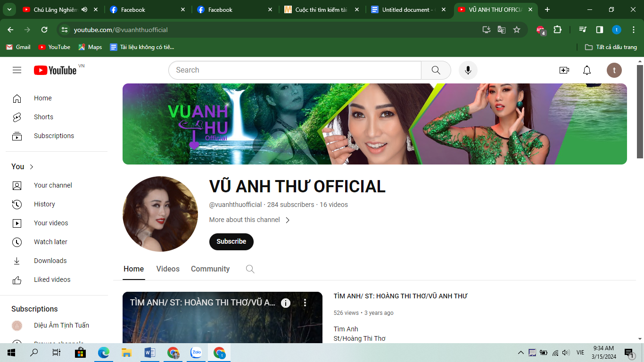Open Liked videos in sidebar
The height and width of the screenshot is (362, 644).
(57, 280)
